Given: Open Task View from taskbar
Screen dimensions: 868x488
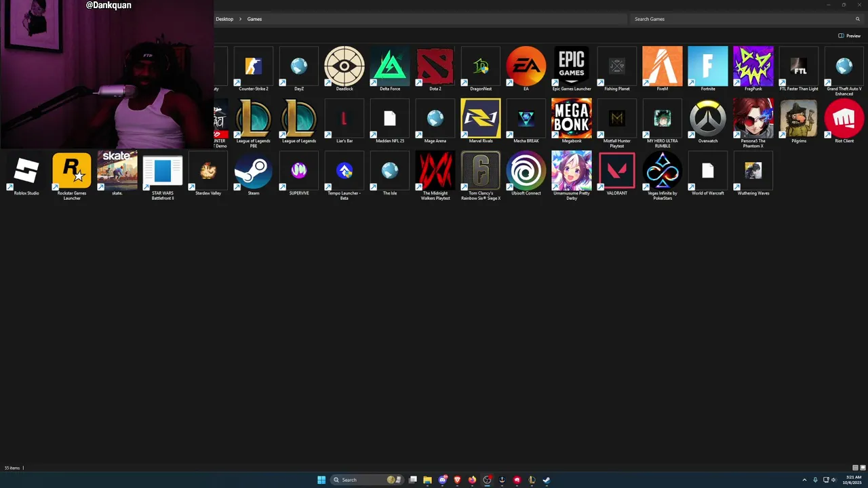Looking at the screenshot, I should [x=412, y=480].
